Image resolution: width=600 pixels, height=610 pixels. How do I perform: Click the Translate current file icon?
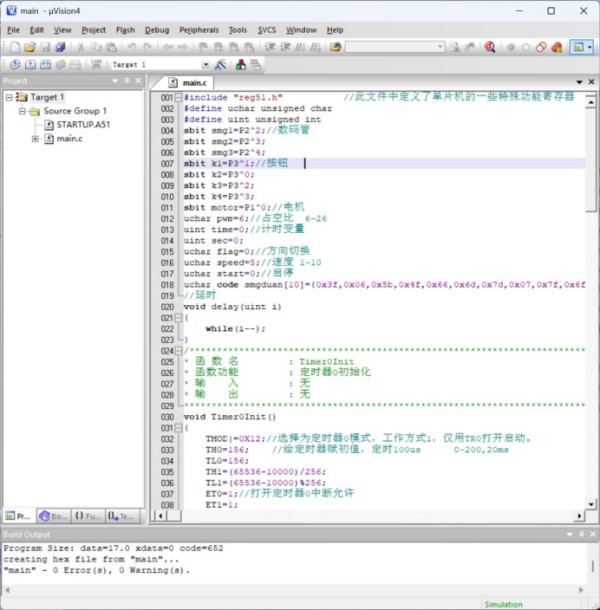coord(14,65)
